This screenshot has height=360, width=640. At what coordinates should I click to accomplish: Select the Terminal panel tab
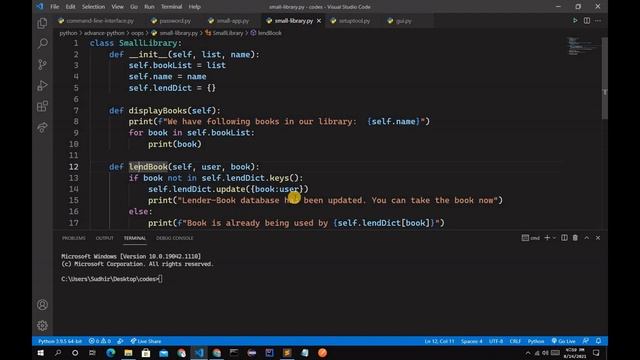[x=135, y=238]
